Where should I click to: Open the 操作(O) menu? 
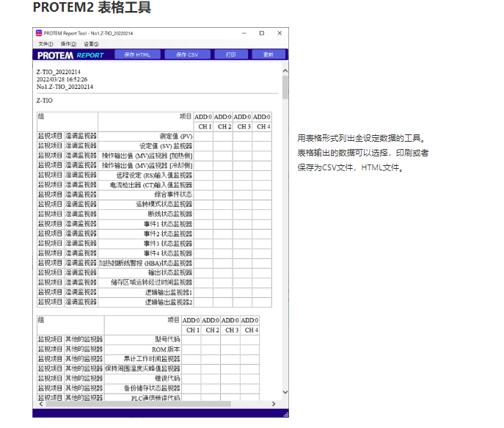point(68,44)
